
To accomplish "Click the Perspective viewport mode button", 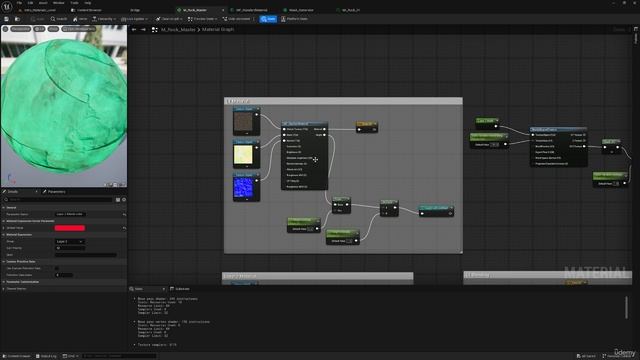I will [21, 29].
